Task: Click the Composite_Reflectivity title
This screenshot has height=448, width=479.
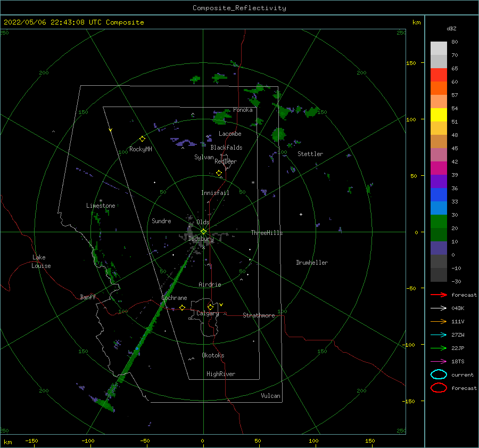Action: pyautogui.click(x=239, y=8)
